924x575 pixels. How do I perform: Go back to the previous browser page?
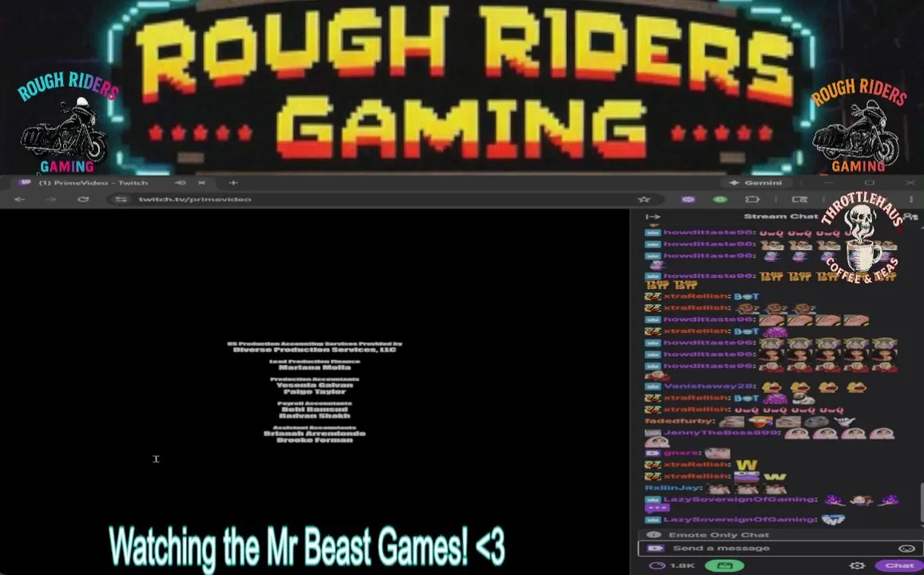pos(19,199)
